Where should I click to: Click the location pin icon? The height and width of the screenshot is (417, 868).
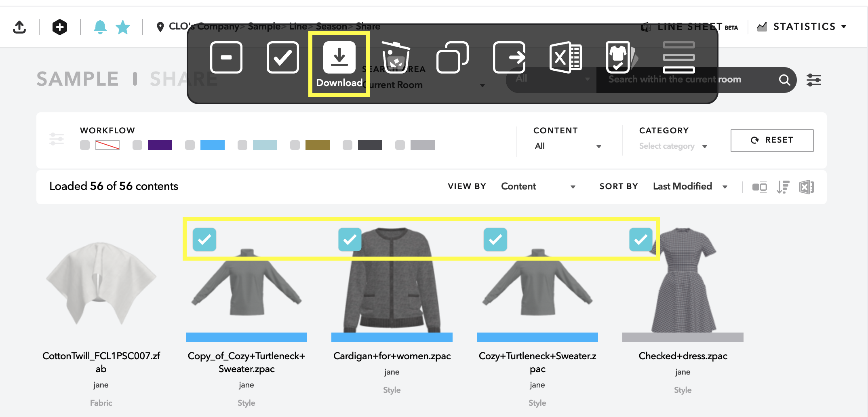click(x=160, y=27)
